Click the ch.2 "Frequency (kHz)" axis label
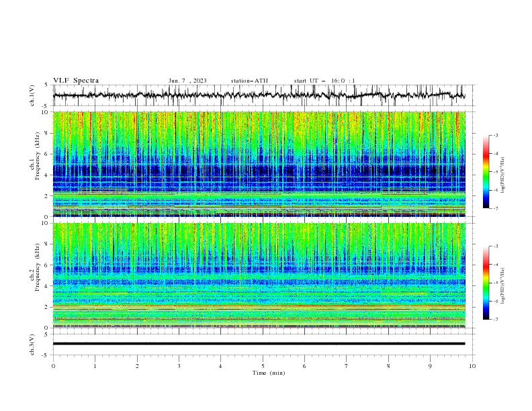532x411 pixels. pyautogui.click(x=38, y=267)
